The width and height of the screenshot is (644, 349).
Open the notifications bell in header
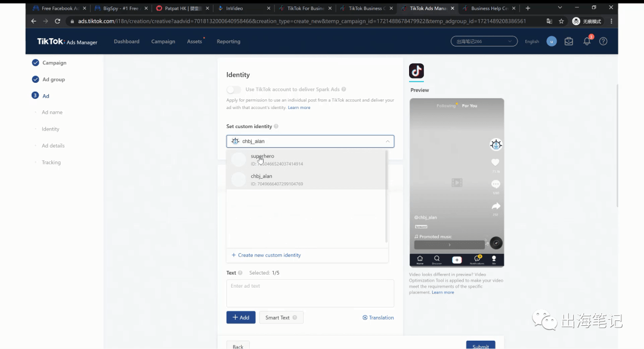587,42
